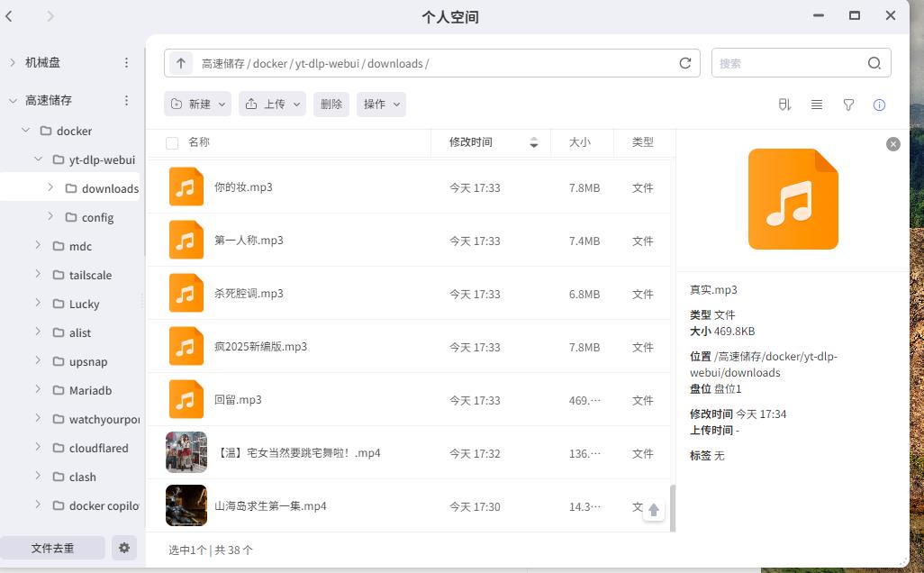Open the 操作 dropdown
The height and width of the screenshot is (573, 924).
(x=381, y=105)
